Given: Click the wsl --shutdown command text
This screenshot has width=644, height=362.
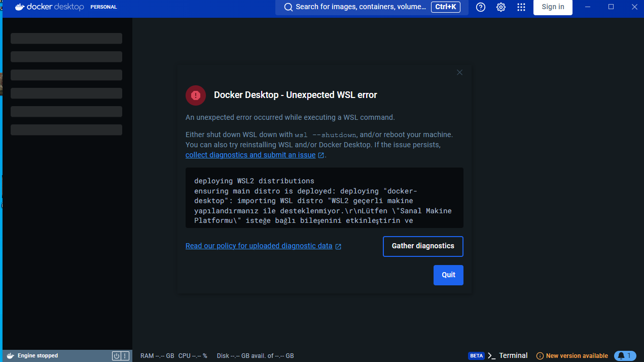Looking at the screenshot, I should point(326,135).
